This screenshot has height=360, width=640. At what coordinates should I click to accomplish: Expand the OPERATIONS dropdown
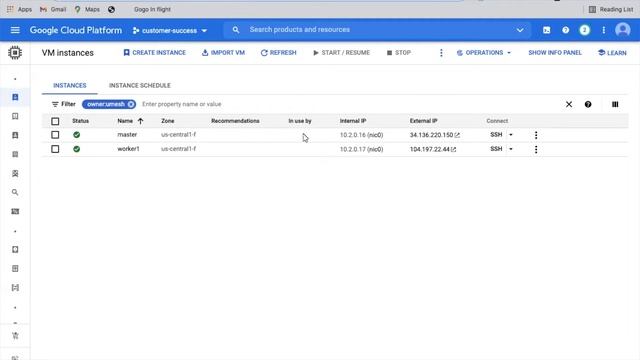point(484,53)
